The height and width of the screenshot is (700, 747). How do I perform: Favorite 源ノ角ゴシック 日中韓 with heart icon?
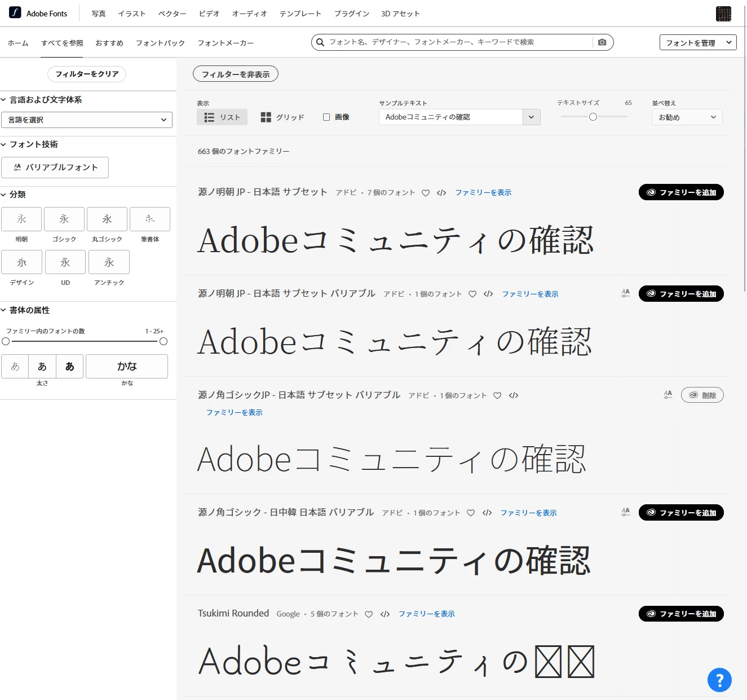[x=471, y=513]
